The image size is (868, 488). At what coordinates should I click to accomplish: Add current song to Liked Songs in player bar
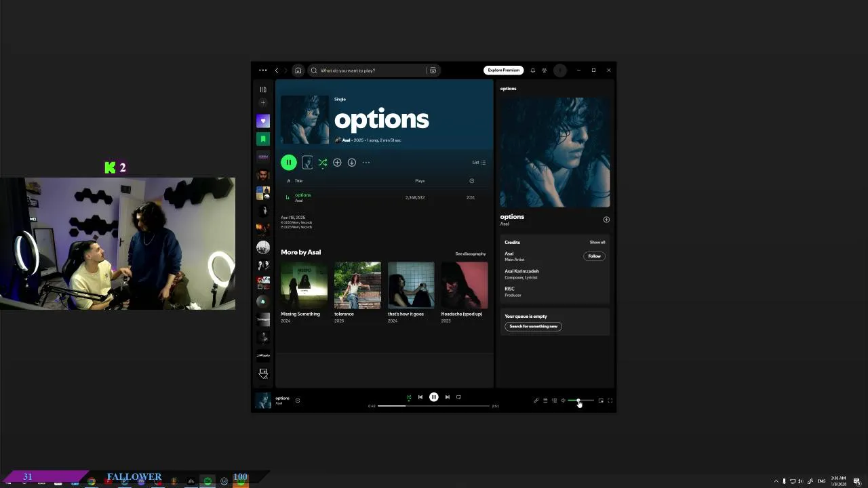click(298, 401)
